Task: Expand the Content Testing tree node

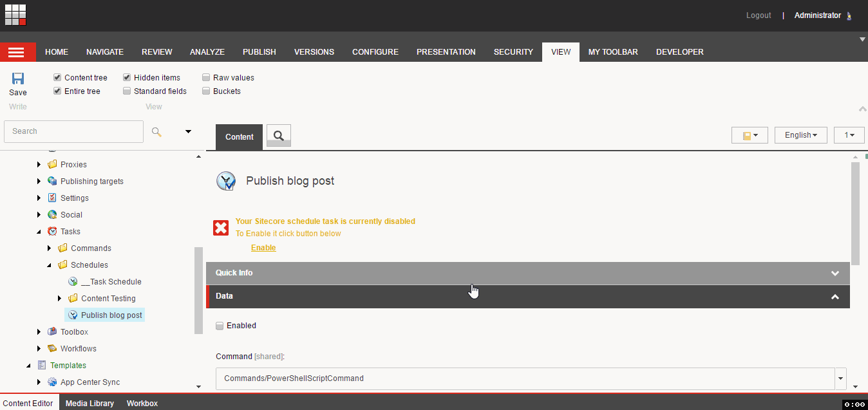Action: click(x=60, y=298)
